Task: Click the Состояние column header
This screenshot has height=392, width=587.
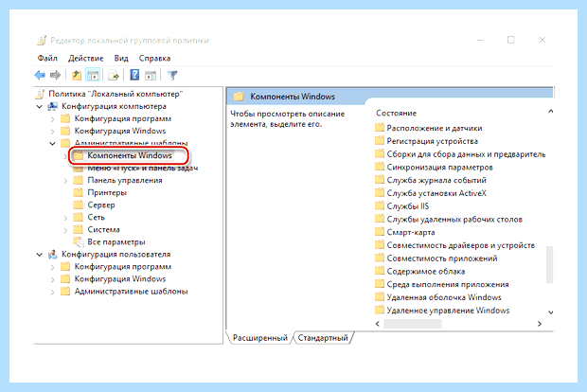Action: click(396, 113)
